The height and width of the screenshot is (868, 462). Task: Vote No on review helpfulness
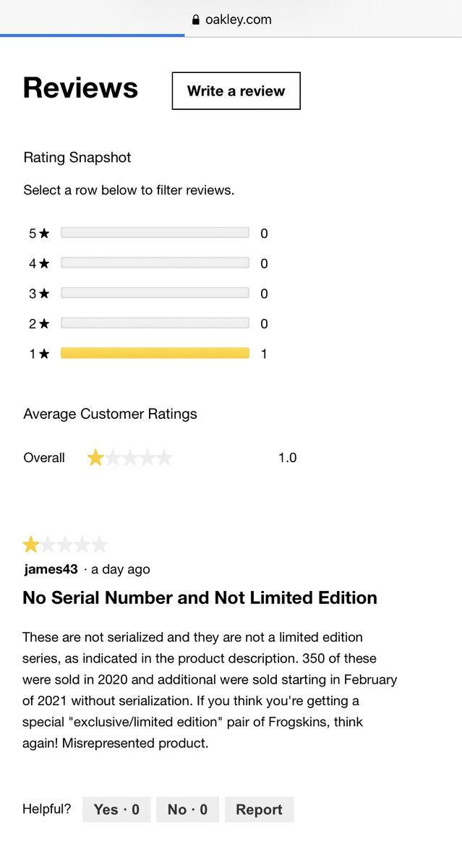click(187, 809)
